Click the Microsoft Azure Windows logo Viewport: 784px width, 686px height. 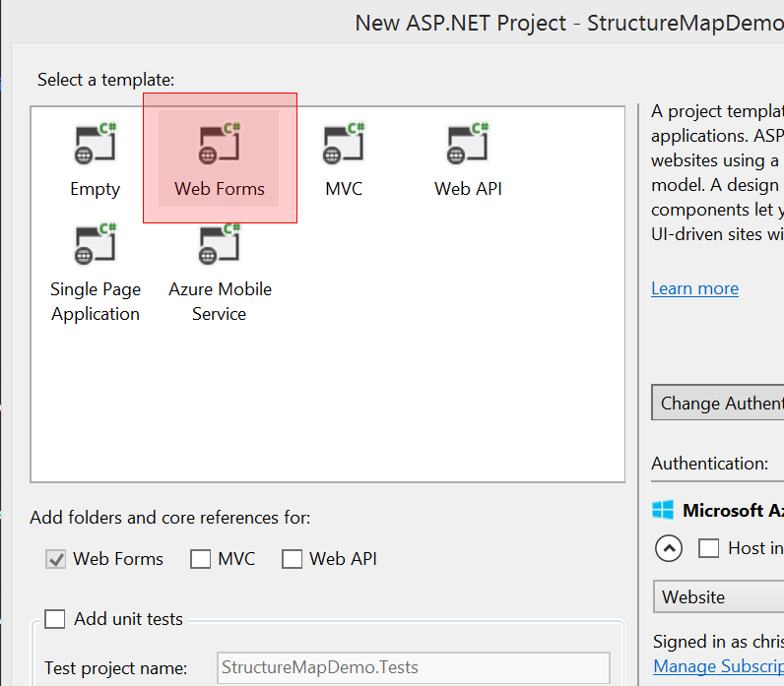coord(663,510)
